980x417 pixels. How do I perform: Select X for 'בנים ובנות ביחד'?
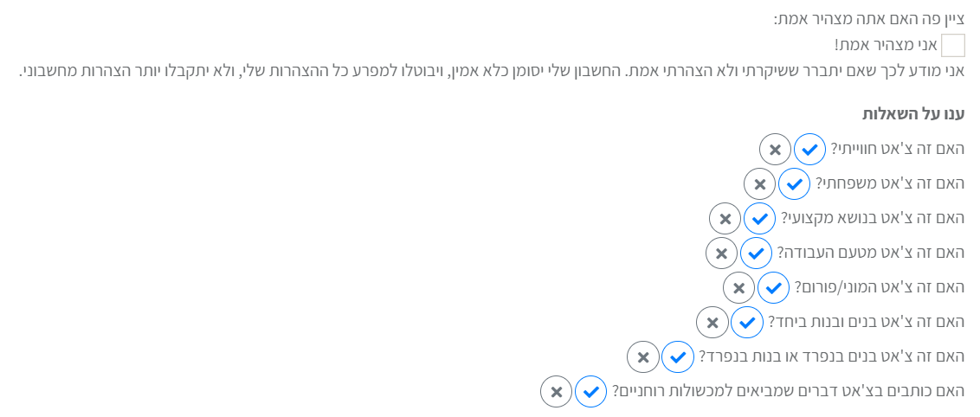tap(712, 323)
